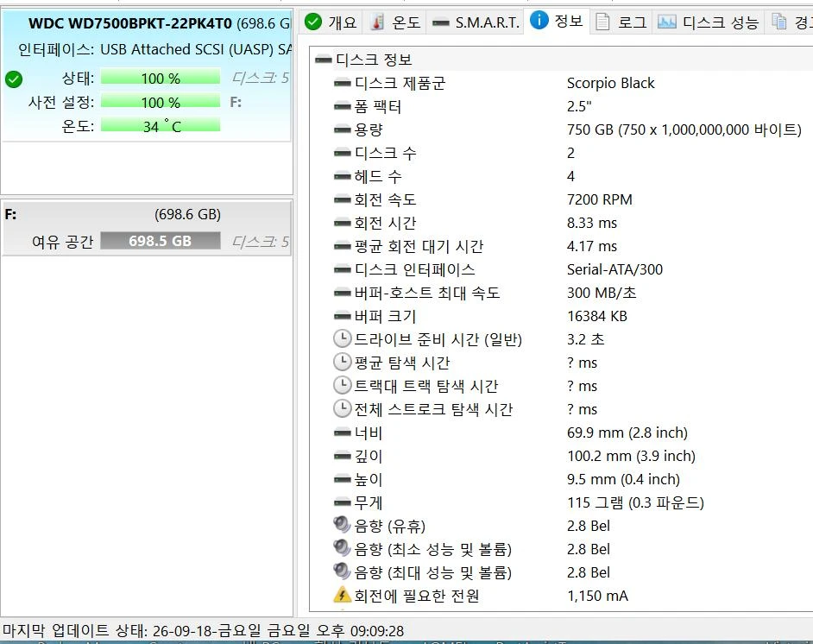Click the lightning icon beside 회전에 필요한 전원
Screen dimensions: 813x644
pyautogui.click(x=343, y=594)
